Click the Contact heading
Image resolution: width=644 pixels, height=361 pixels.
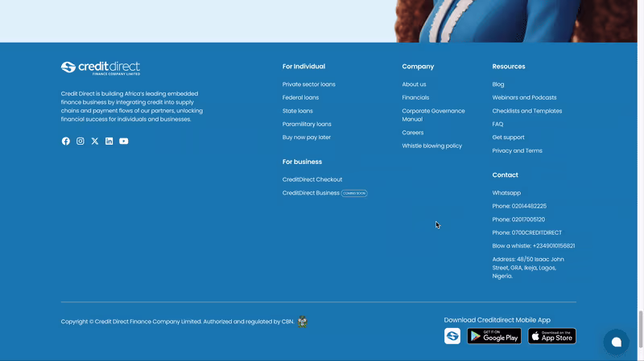click(x=506, y=174)
